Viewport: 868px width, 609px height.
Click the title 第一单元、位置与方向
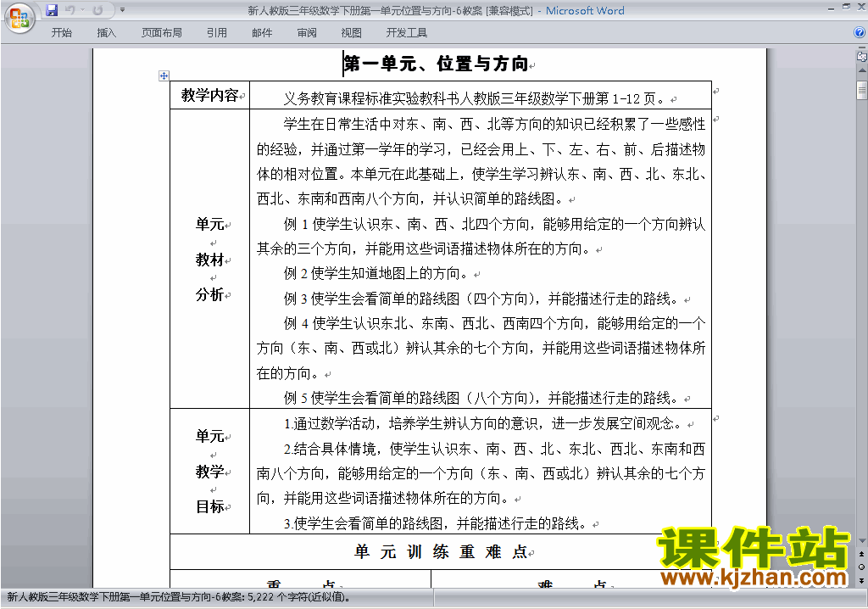click(436, 64)
